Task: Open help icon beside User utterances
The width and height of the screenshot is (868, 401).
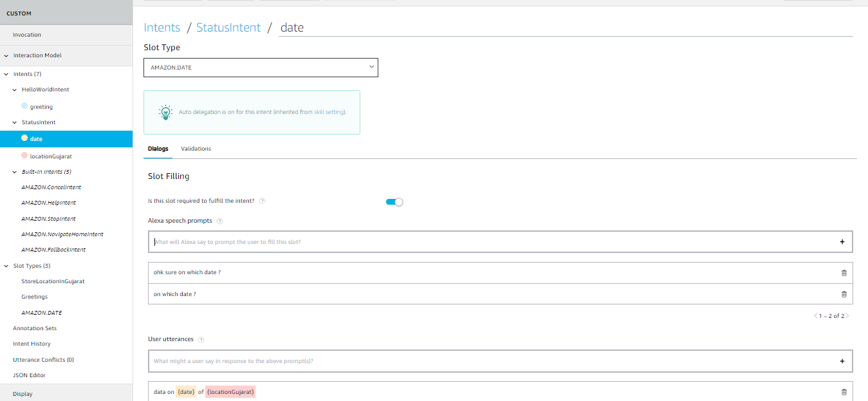Action: coord(201,339)
